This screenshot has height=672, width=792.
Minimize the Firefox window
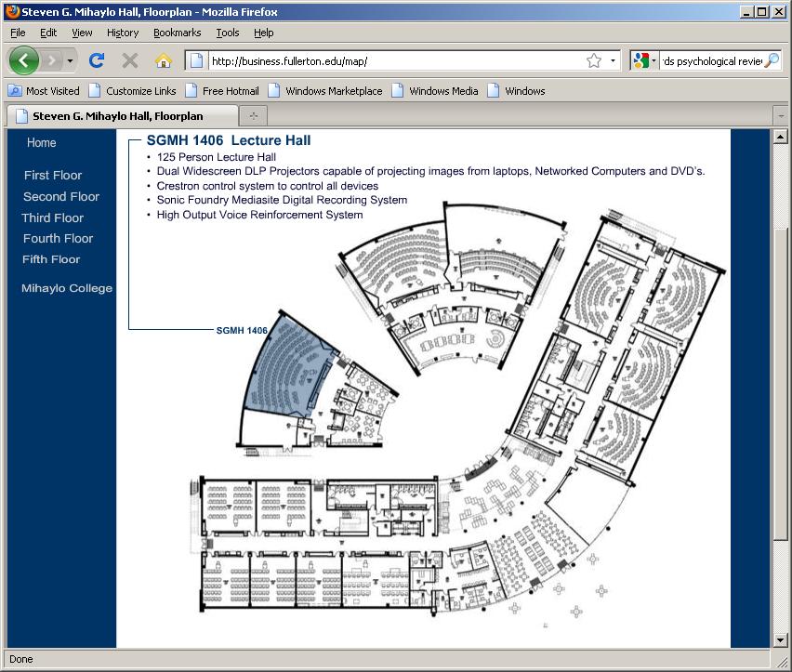[746, 11]
